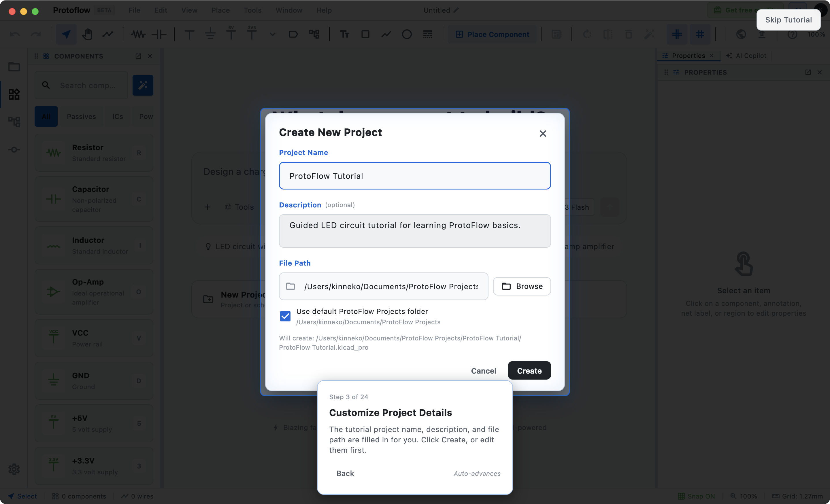830x504 pixels.
Task: Place a ground symbol from the toolbar
Action: click(x=210, y=34)
